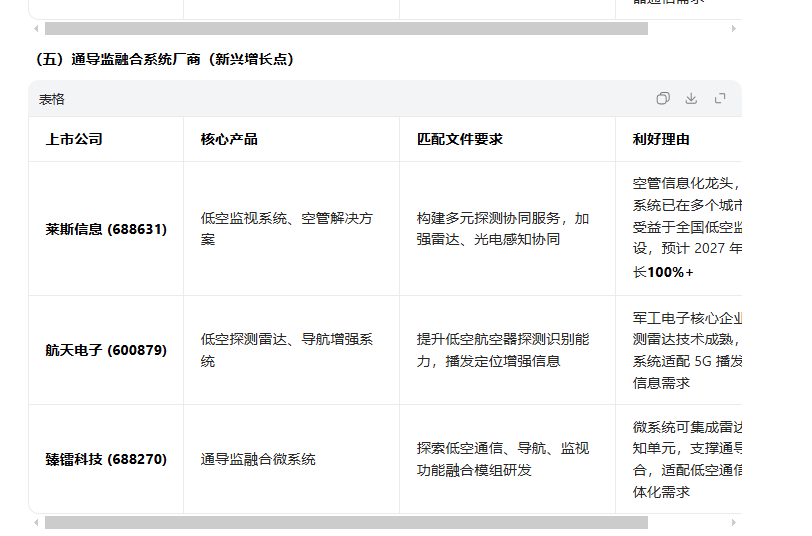
Task: Select the 核心产品 column header
Action: 292,139
